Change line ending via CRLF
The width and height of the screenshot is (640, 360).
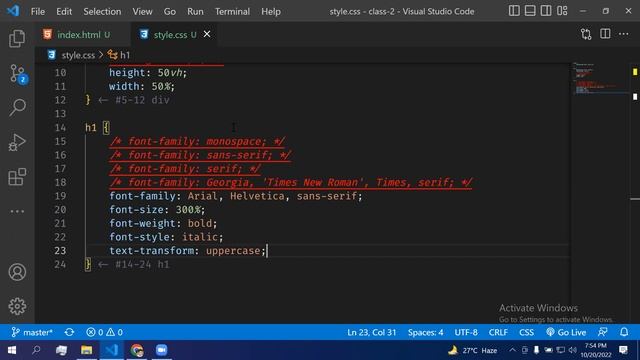498,332
